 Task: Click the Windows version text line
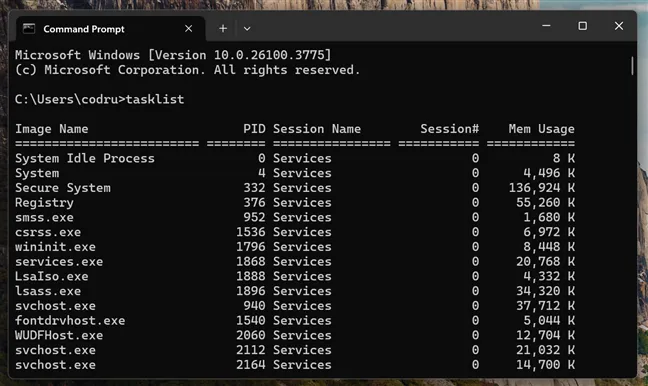tap(173, 55)
